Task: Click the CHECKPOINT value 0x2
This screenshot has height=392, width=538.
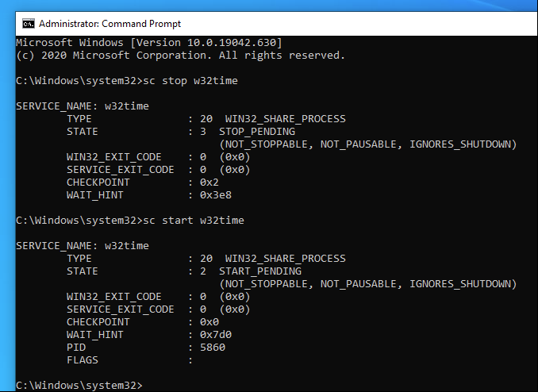Action: tap(209, 183)
